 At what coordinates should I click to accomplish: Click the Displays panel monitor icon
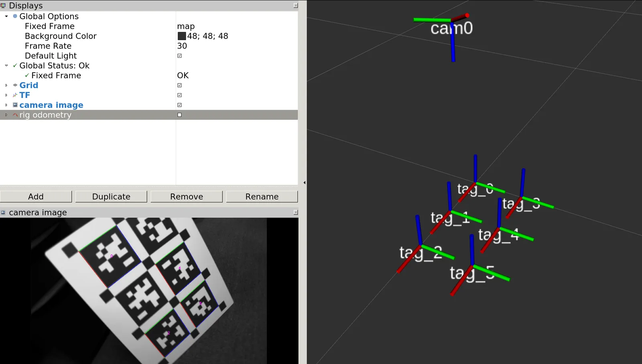tap(3, 6)
